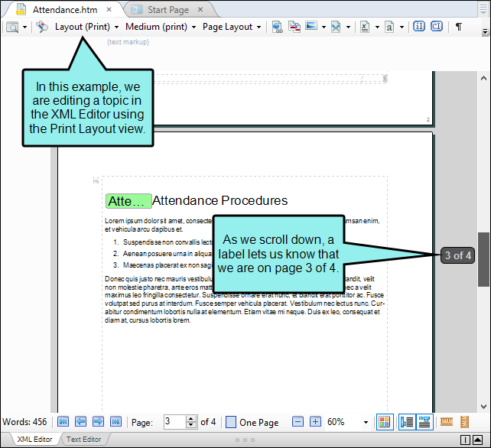
Task: Toggle the horizontal ruler display
Action: pyautogui.click(x=446, y=422)
